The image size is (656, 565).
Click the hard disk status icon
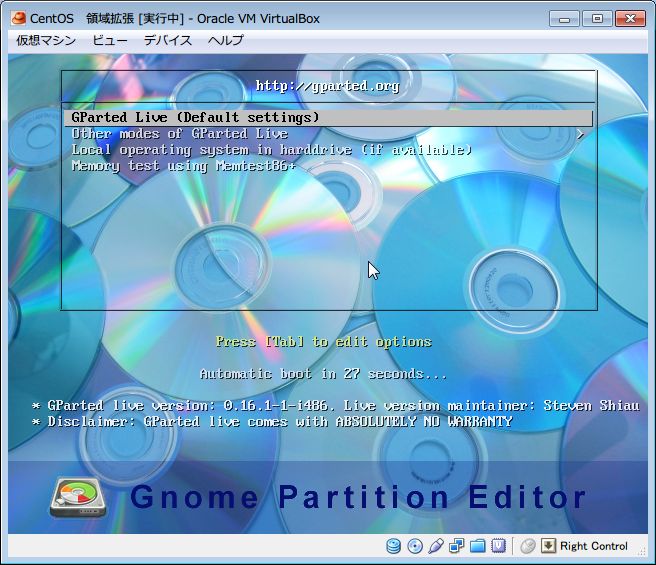click(393, 546)
